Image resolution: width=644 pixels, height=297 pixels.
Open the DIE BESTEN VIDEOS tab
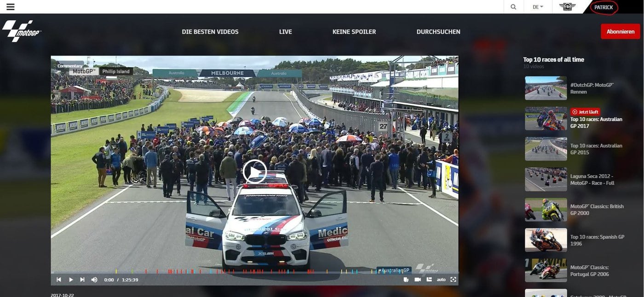tap(210, 32)
